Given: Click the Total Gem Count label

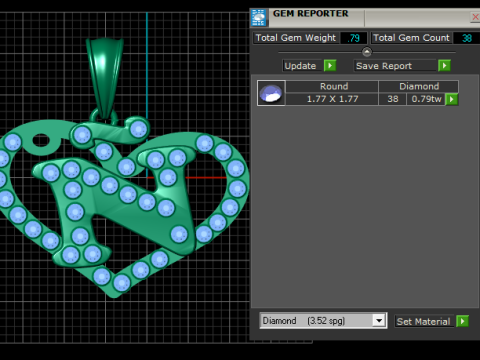Looking at the screenshot, I should coord(411,38).
